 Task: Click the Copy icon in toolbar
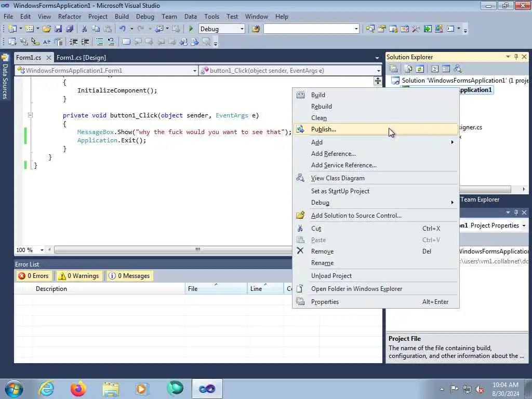(96, 29)
